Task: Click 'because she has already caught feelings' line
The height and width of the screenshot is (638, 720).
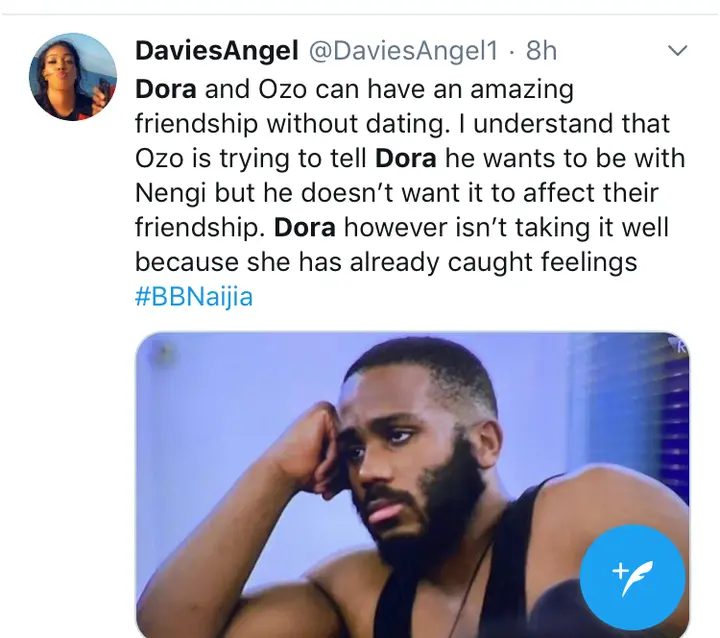Action: click(x=386, y=262)
